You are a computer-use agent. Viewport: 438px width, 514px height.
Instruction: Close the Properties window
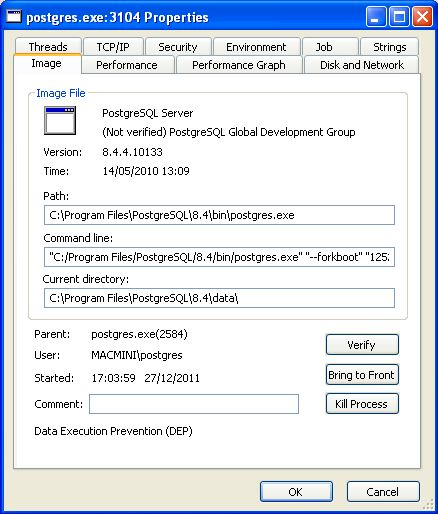coord(422,17)
